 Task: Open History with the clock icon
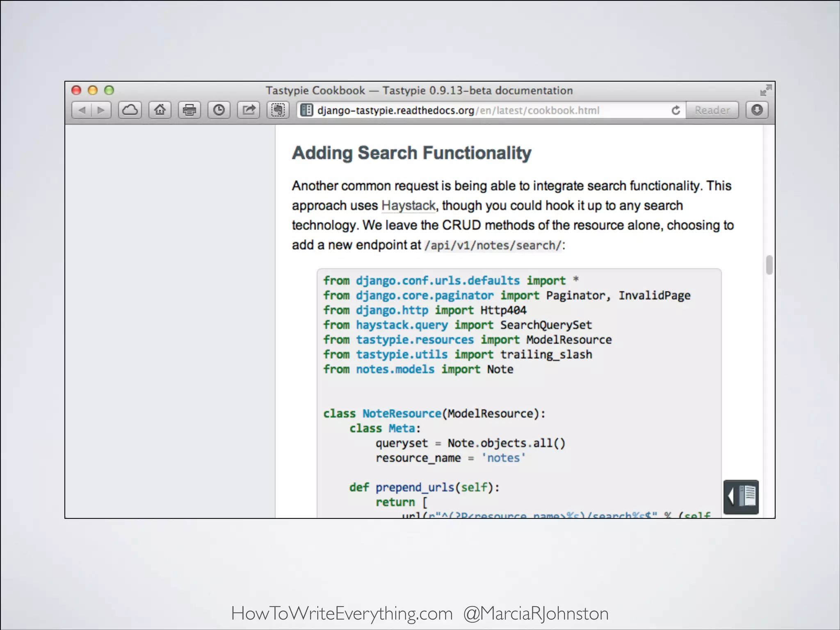[x=219, y=110]
